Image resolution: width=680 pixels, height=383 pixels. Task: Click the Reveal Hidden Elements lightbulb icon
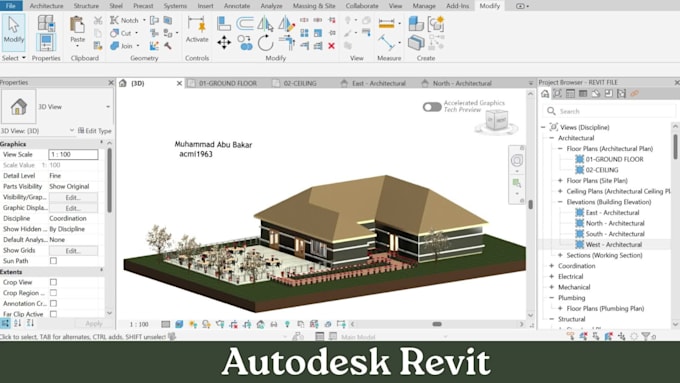[x=287, y=324]
